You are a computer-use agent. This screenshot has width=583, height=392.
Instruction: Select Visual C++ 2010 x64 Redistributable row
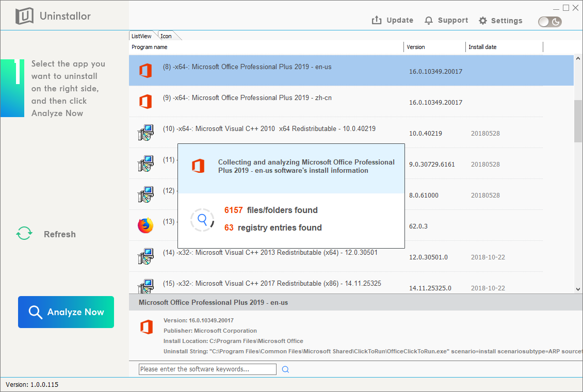pyautogui.click(x=336, y=132)
